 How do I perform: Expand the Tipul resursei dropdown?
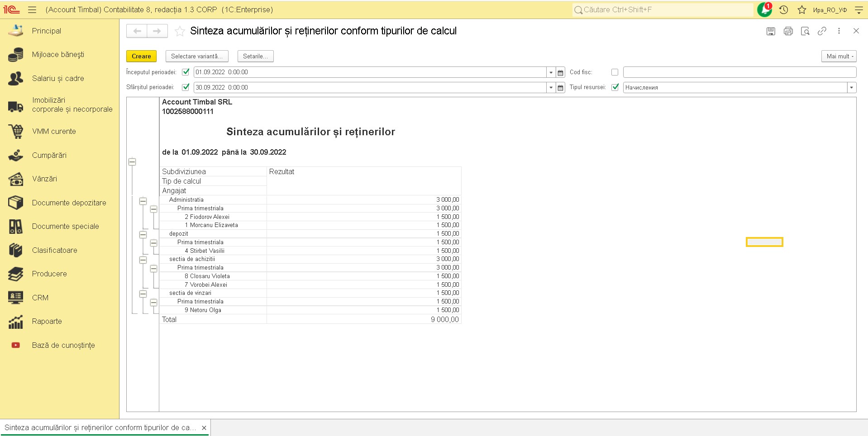pyautogui.click(x=852, y=87)
